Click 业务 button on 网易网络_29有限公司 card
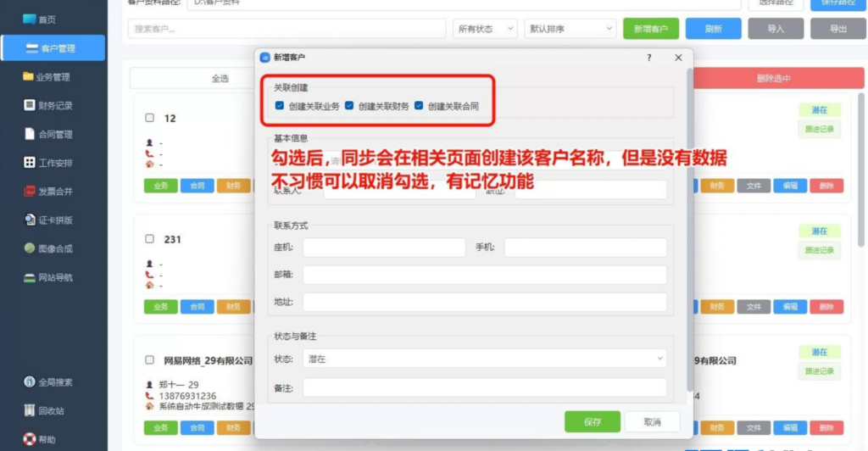 coord(160,428)
